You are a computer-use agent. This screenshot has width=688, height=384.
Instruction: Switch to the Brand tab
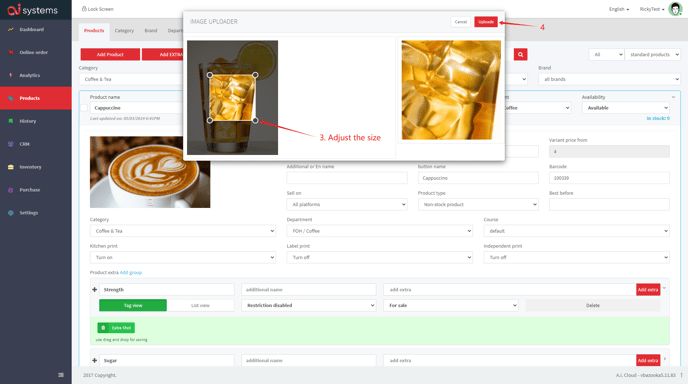click(x=150, y=31)
